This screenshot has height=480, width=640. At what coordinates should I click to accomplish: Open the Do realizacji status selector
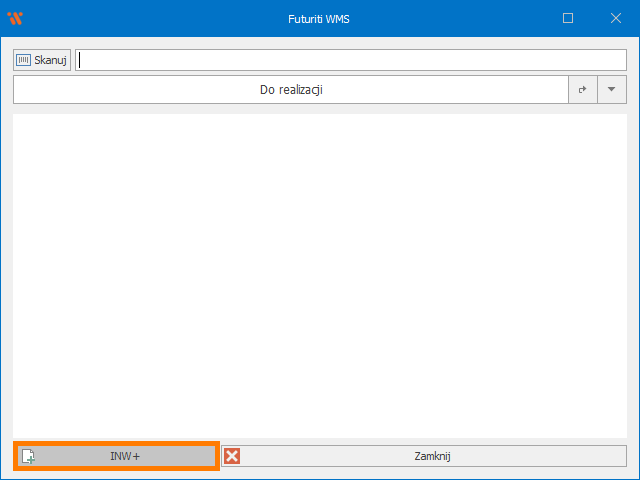pyautogui.click(x=290, y=90)
